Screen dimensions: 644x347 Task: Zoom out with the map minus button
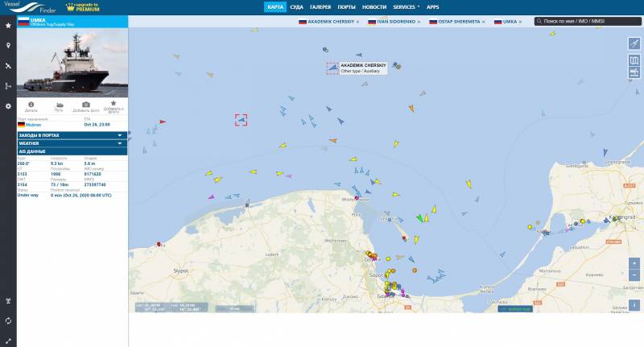(x=634, y=275)
